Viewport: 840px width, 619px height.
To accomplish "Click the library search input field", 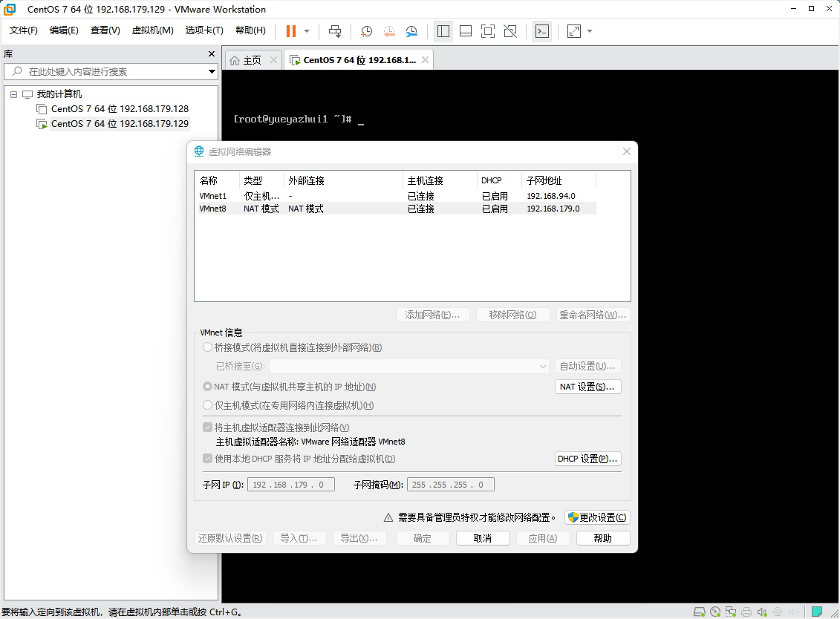I will [x=110, y=71].
